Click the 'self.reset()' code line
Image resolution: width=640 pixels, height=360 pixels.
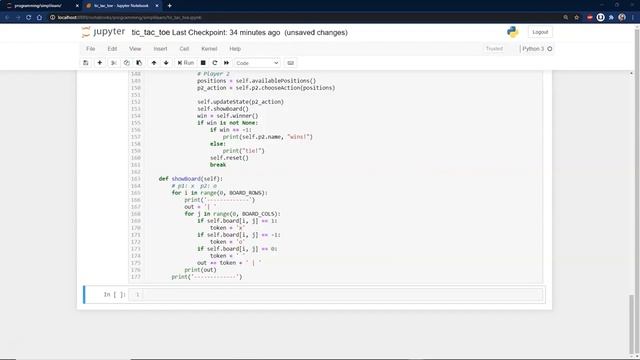click(x=229, y=158)
